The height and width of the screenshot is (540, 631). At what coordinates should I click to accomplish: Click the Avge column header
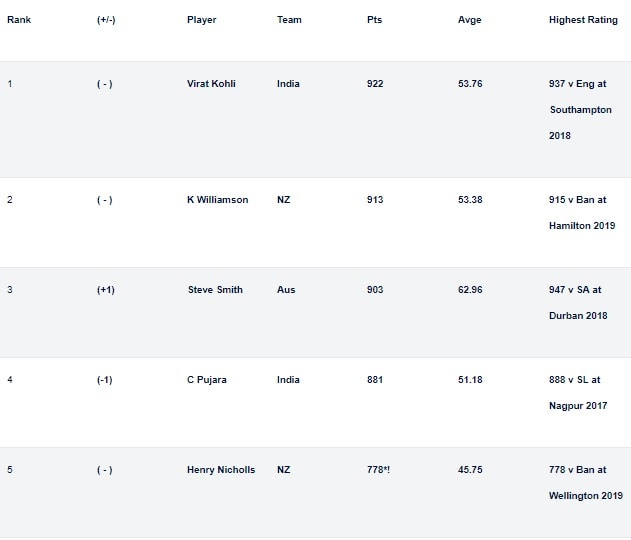click(469, 20)
